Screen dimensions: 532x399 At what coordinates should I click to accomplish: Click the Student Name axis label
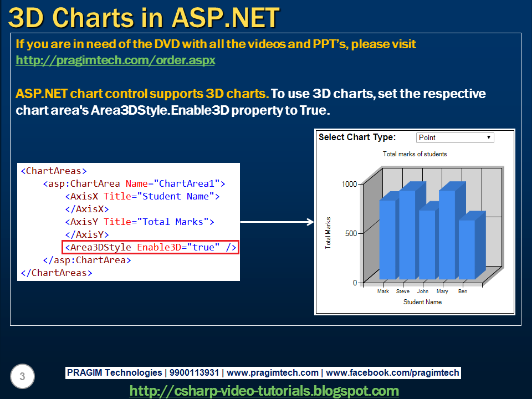[422, 302]
